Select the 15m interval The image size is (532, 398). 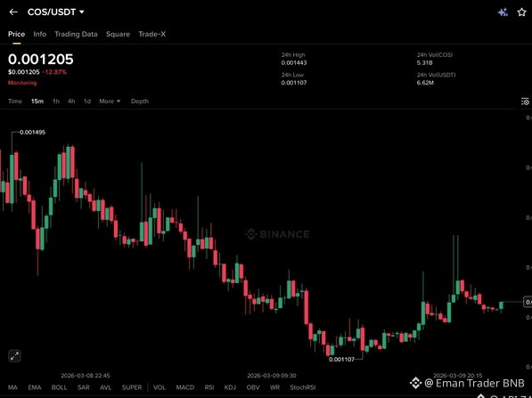tap(37, 102)
